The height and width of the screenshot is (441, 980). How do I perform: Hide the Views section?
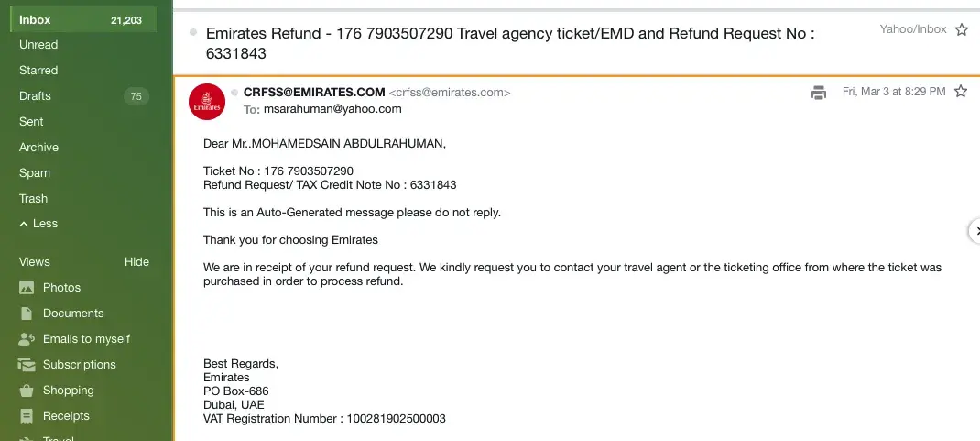pyautogui.click(x=136, y=262)
